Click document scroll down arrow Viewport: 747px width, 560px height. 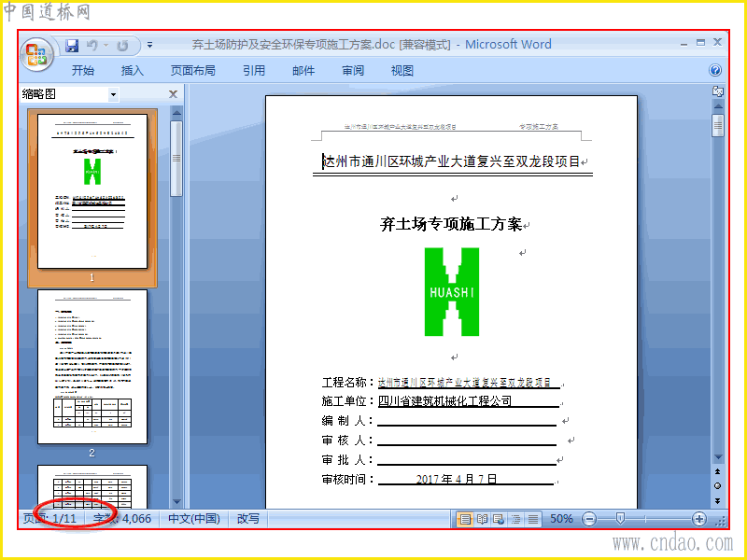pos(718,457)
